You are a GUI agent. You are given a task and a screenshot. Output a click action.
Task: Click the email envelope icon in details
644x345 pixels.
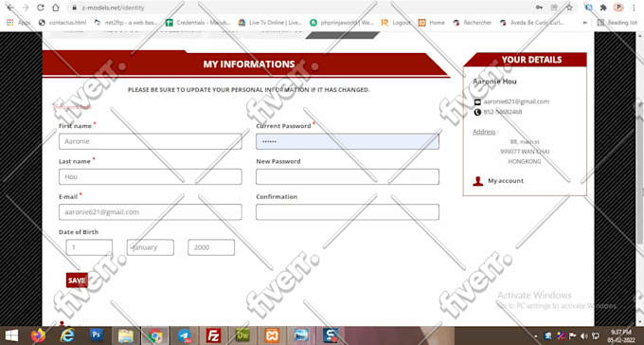pyautogui.click(x=477, y=102)
